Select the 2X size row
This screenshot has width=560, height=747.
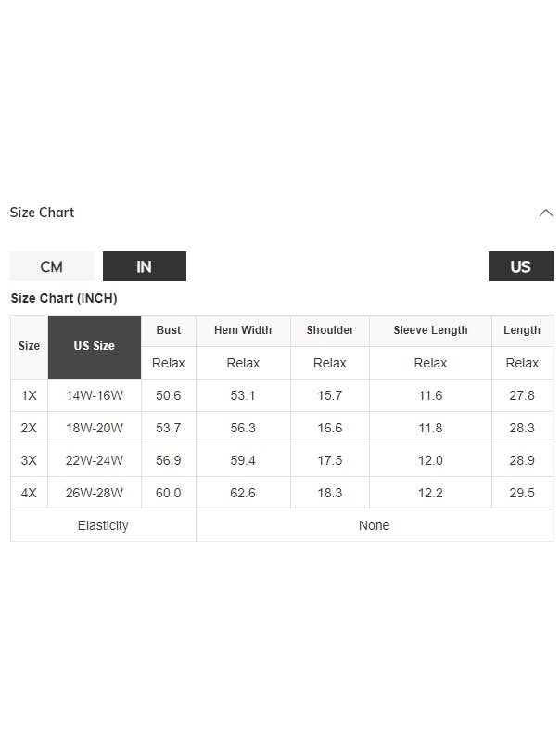click(x=282, y=428)
